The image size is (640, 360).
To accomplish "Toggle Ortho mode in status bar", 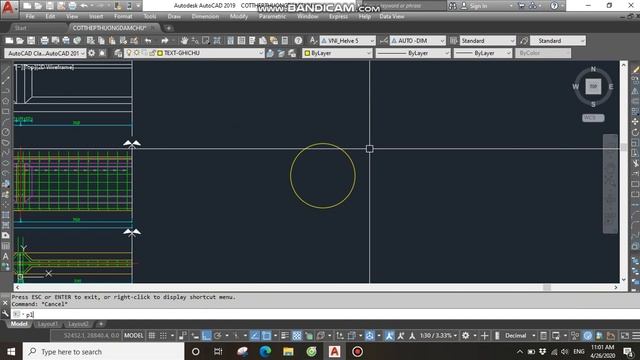I will (207, 336).
